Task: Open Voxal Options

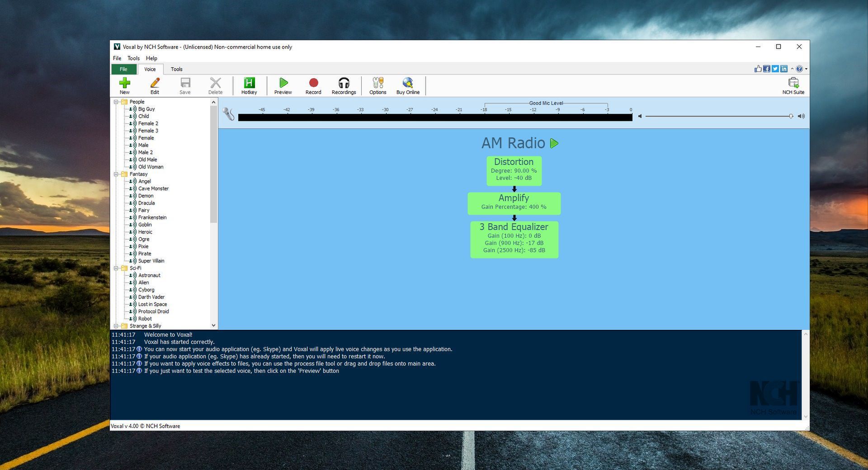Action: coord(377,85)
